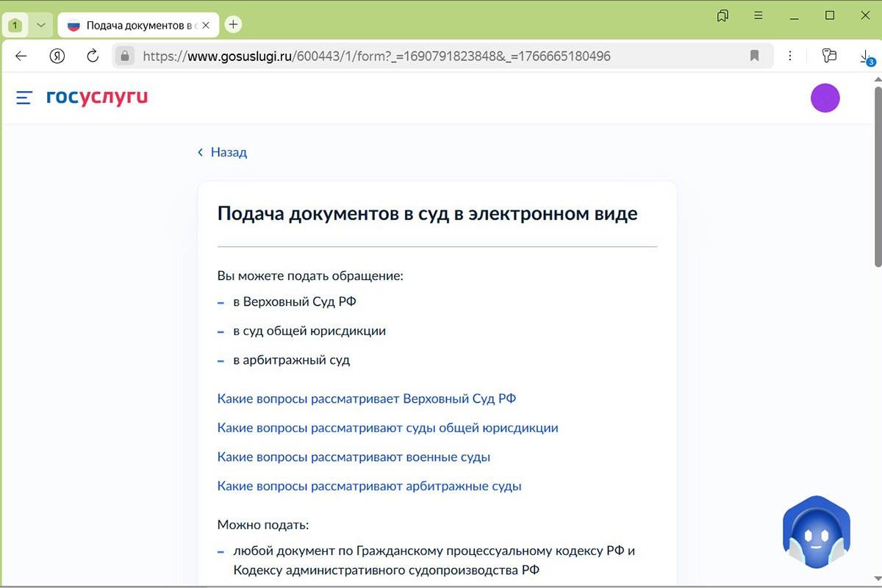Open link about Верховный Суд РФ questions
This screenshot has width=882, height=588.
(x=366, y=398)
